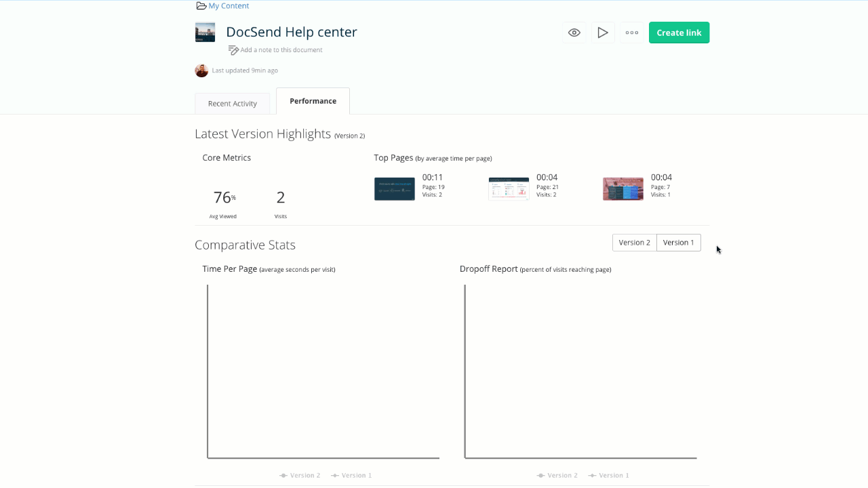This screenshot has height=488, width=868.
Task: Click the Latest Version Highlights heading
Action: point(262,134)
